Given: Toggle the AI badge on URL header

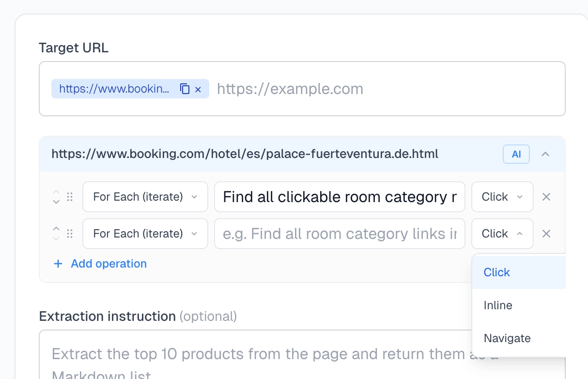Looking at the screenshot, I should pos(516,154).
